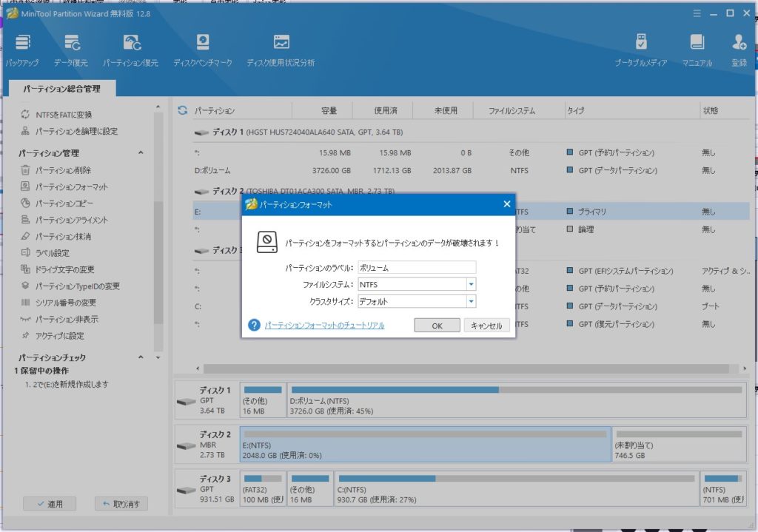Launch Disk Benchmark (ディスクベンチマーク) icon
The height and width of the screenshot is (532, 758).
click(203, 45)
